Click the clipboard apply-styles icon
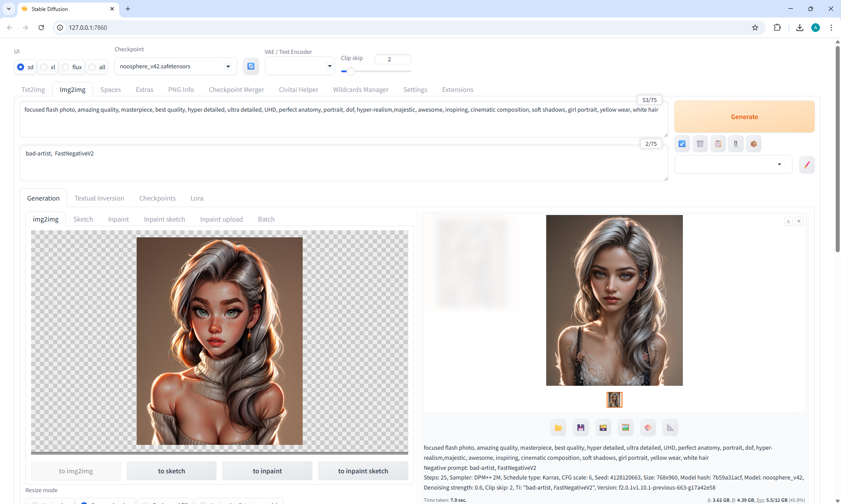The height and width of the screenshot is (504, 841). click(718, 144)
